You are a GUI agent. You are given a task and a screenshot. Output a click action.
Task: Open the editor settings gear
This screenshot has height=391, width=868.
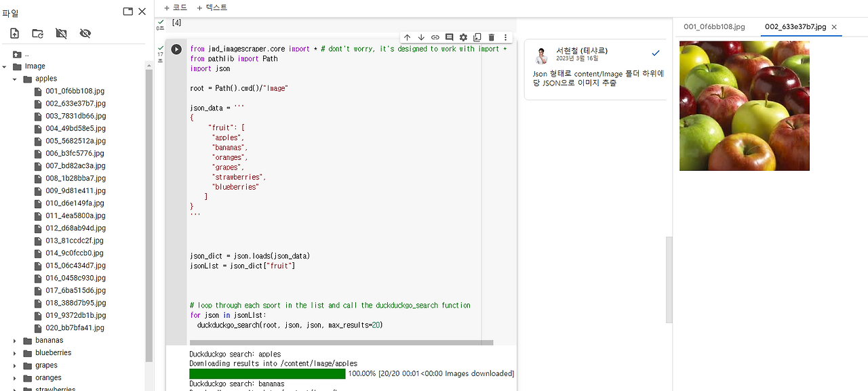point(462,38)
